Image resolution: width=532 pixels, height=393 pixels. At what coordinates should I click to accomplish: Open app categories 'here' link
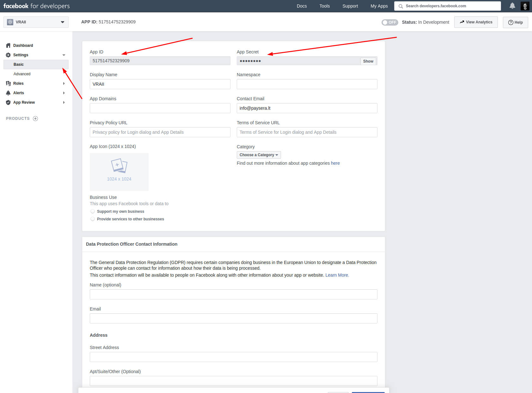pyautogui.click(x=335, y=163)
